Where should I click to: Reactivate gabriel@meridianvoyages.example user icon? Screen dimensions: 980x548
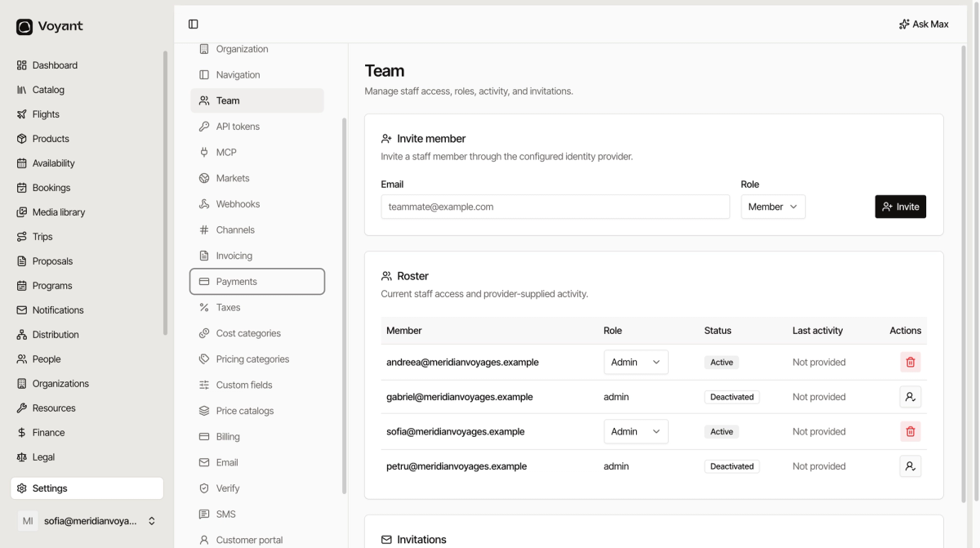click(911, 397)
